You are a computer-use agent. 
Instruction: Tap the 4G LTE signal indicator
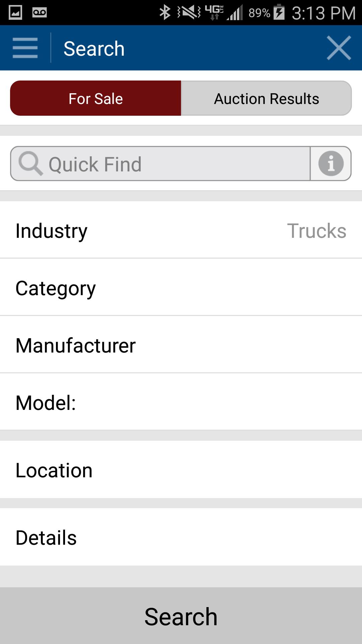point(215,13)
